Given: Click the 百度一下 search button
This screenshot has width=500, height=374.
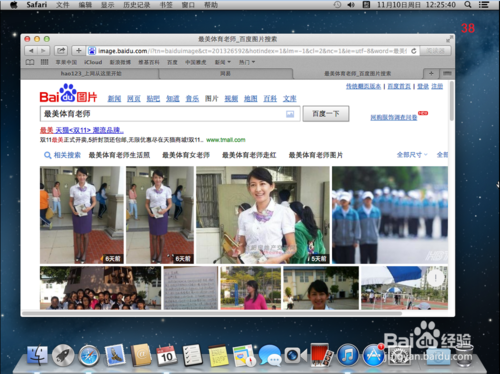Looking at the screenshot, I should 326,114.
